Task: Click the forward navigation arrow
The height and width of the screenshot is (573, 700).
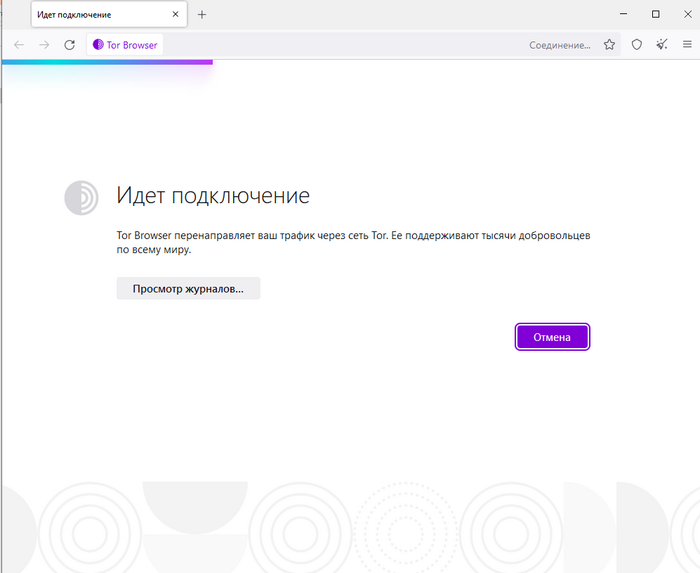Action: pyautogui.click(x=44, y=45)
